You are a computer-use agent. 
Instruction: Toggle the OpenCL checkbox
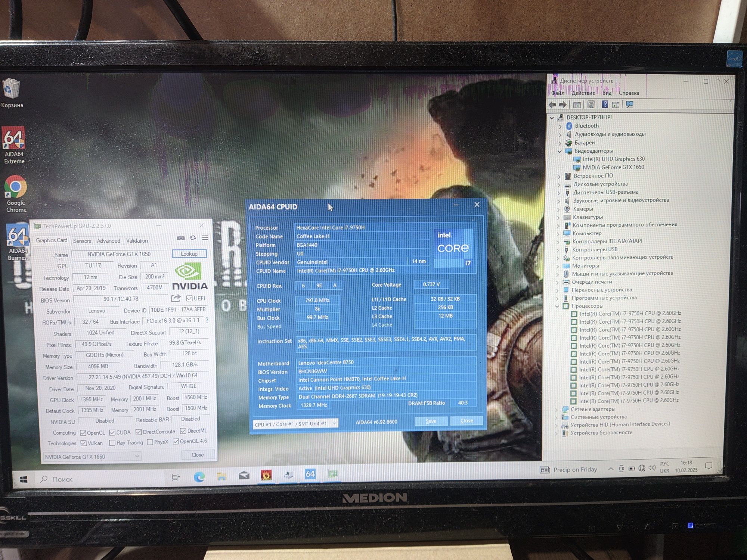point(83,433)
